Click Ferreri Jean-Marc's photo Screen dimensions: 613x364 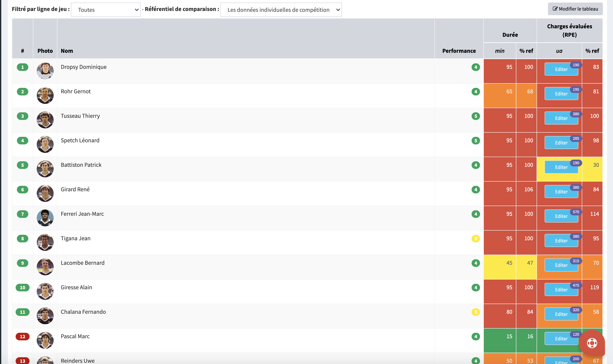pyautogui.click(x=45, y=218)
